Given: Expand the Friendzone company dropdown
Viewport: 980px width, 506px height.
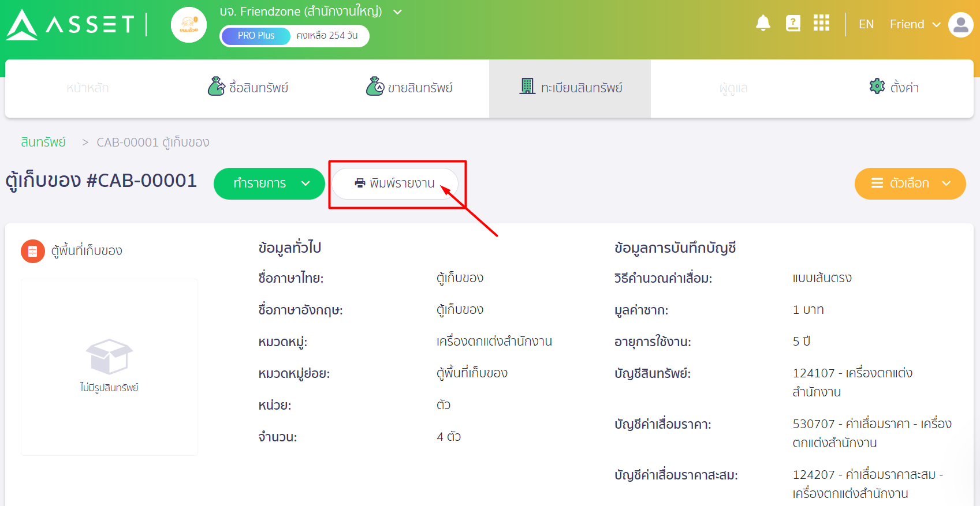Looking at the screenshot, I should coord(397,12).
